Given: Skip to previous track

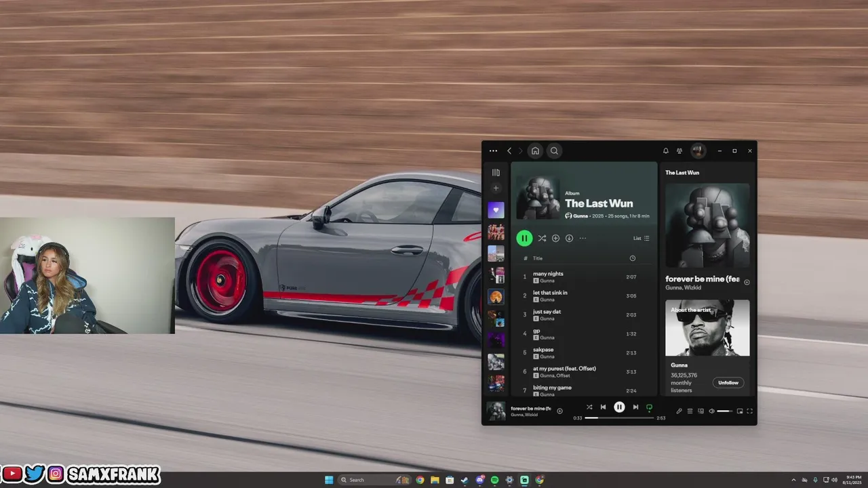Looking at the screenshot, I should 603,407.
